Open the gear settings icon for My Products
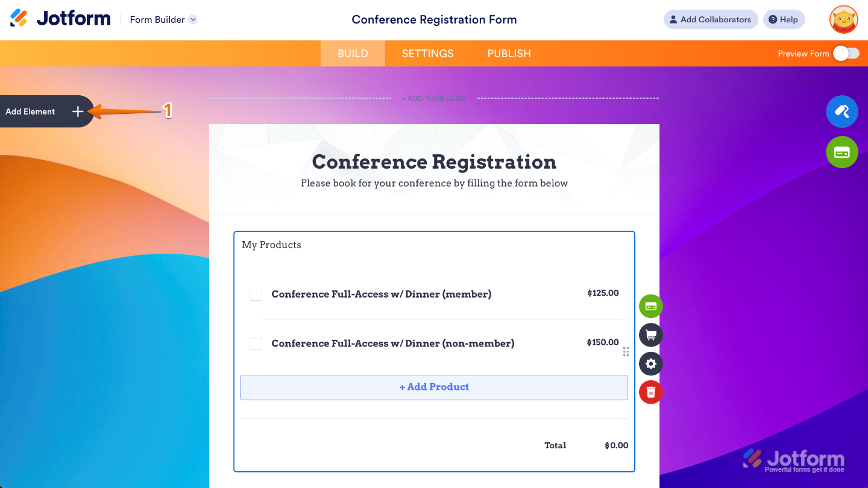The height and width of the screenshot is (488, 868). (x=650, y=363)
